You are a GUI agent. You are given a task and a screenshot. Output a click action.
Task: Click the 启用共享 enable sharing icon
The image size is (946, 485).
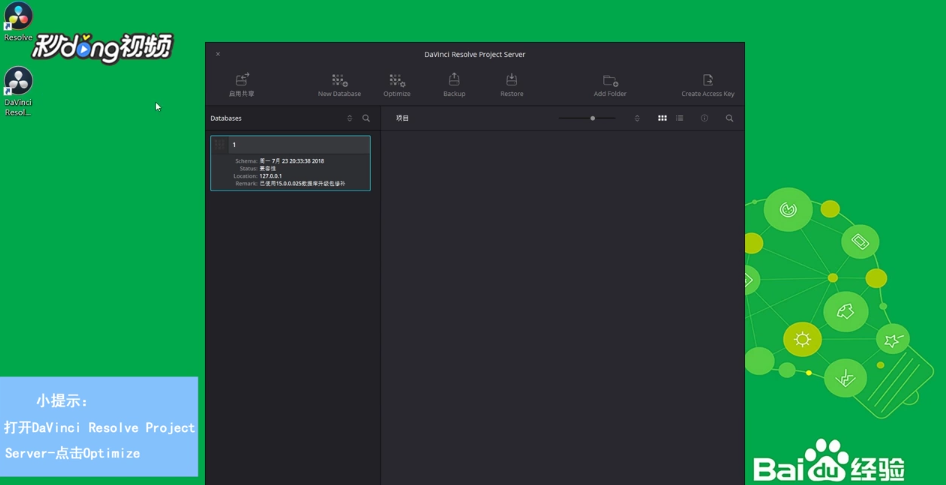click(242, 80)
